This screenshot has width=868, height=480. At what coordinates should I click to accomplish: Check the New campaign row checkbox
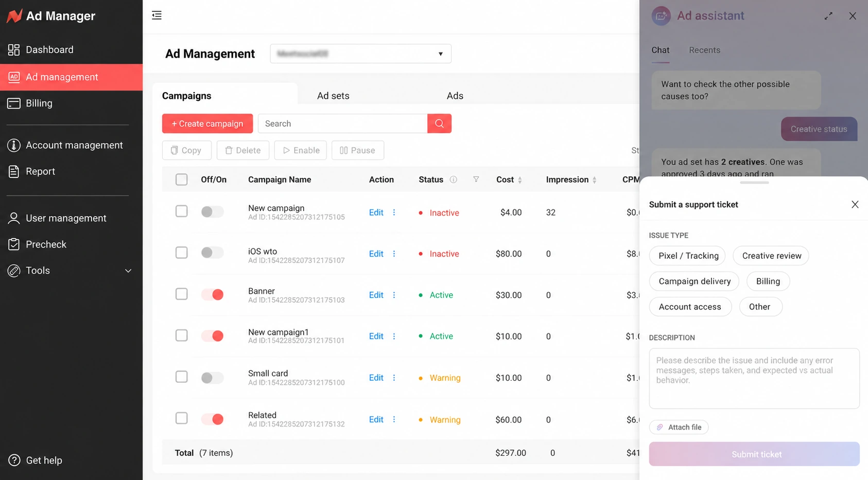pos(181,211)
